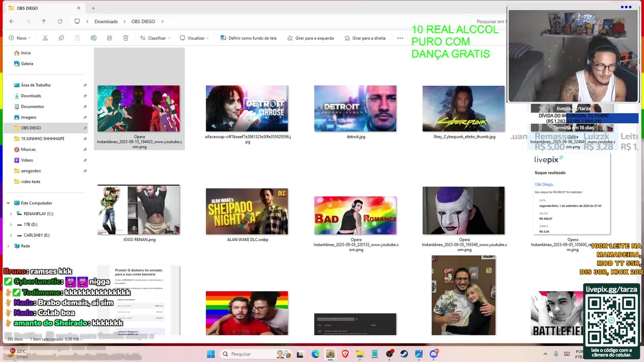Open Discord from taskbar
Viewport: 644px width, 362px height.
tap(434, 354)
